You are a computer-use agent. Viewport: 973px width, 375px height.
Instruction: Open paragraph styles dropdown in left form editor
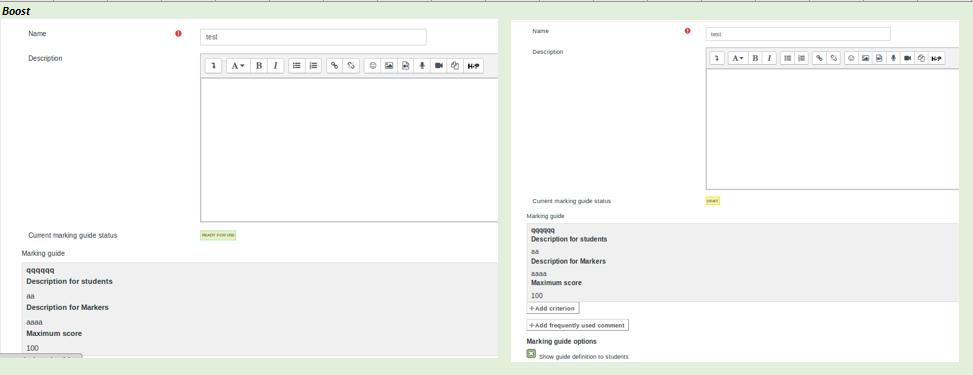coord(238,66)
